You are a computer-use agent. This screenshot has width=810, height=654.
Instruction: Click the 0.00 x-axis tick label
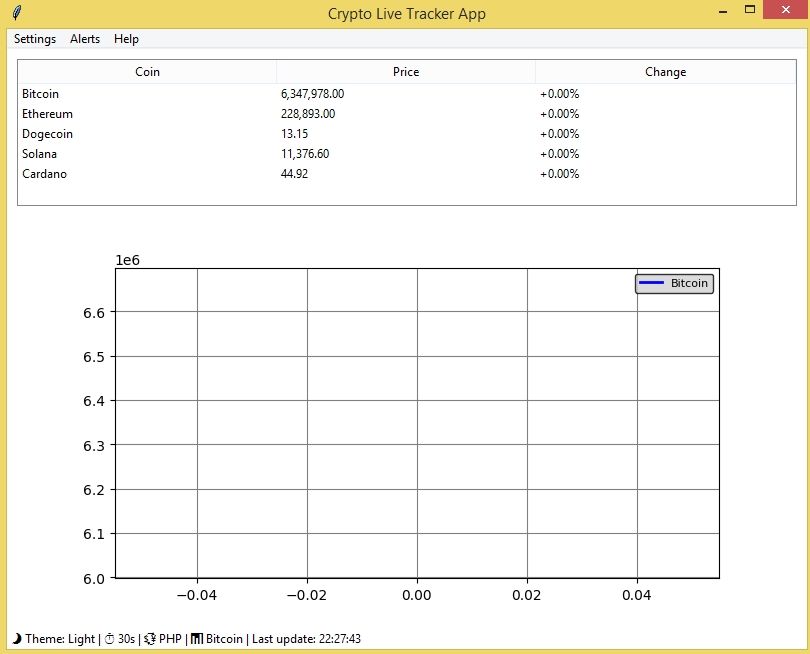coord(416,595)
